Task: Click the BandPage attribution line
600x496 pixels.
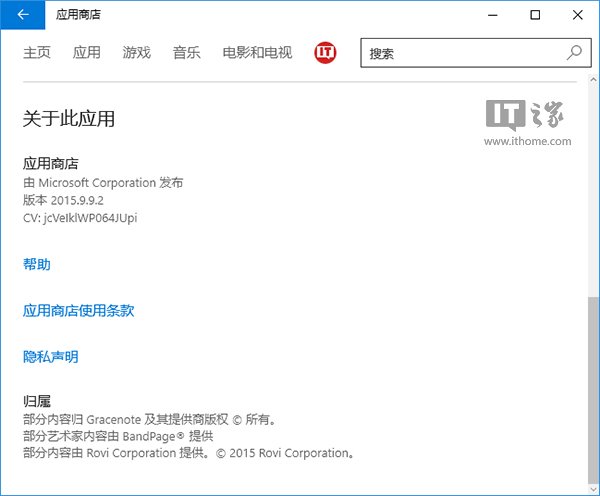Action: [x=118, y=436]
